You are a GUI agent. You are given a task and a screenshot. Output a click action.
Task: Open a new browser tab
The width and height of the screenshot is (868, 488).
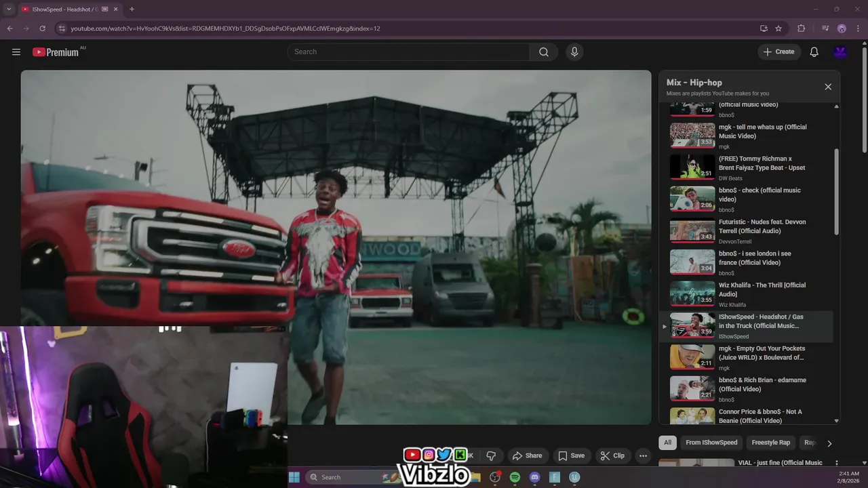pos(132,9)
